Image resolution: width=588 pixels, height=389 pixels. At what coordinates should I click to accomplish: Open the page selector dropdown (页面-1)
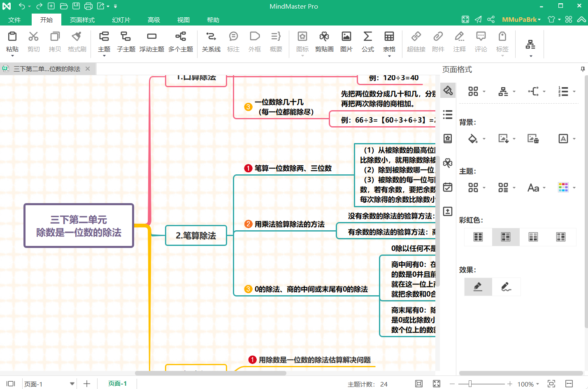(72, 384)
